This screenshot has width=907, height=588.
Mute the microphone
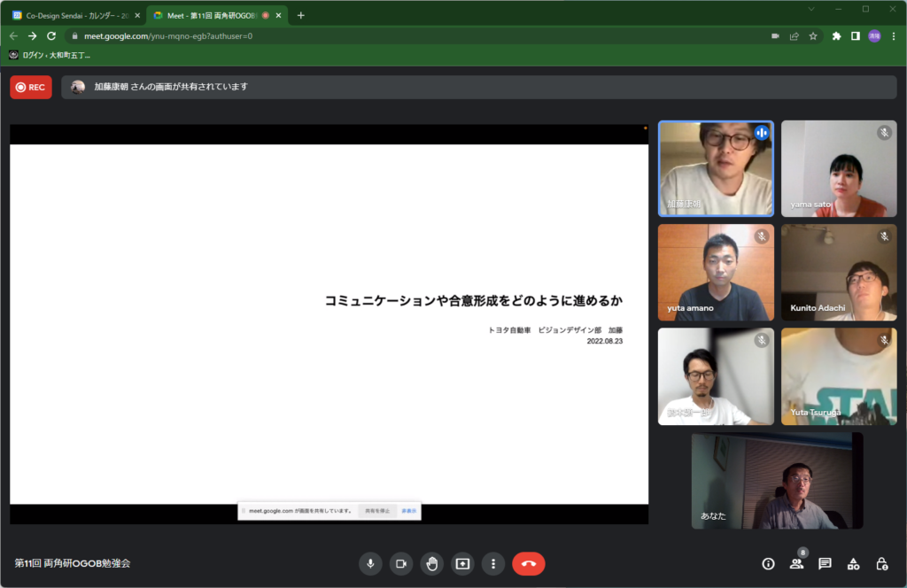pyautogui.click(x=370, y=563)
